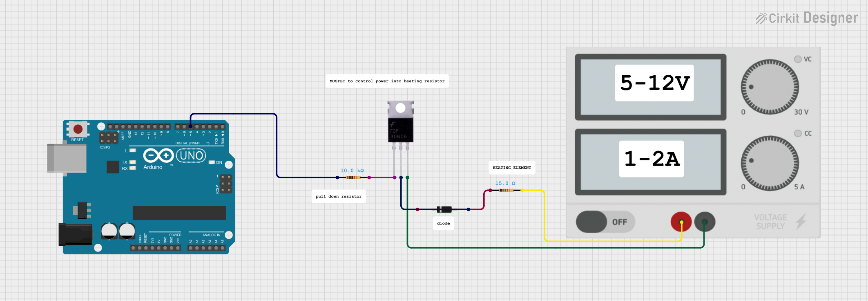868x301 pixels.
Task: Select the 'diode' text label
Action: pos(444,223)
